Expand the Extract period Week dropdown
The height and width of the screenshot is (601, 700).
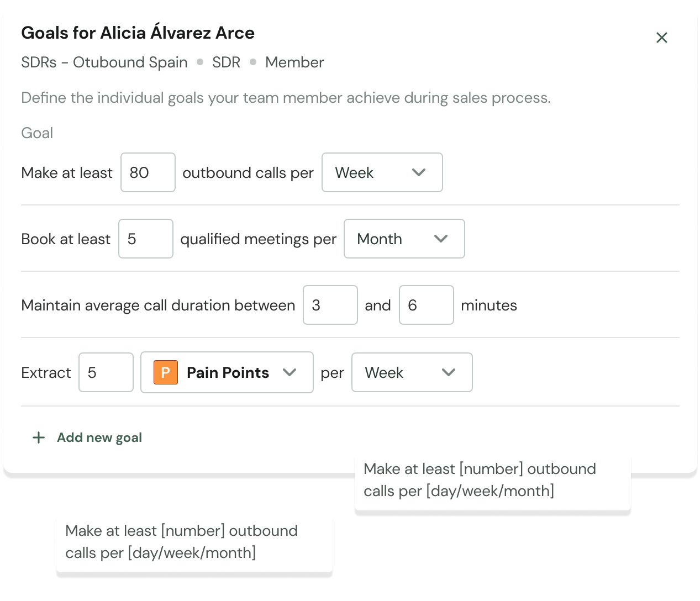pyautogui.click(x=412, y=372)
